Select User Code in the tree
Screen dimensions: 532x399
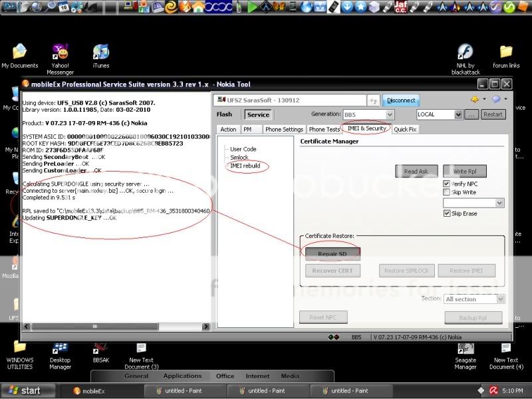coord(243,149)
